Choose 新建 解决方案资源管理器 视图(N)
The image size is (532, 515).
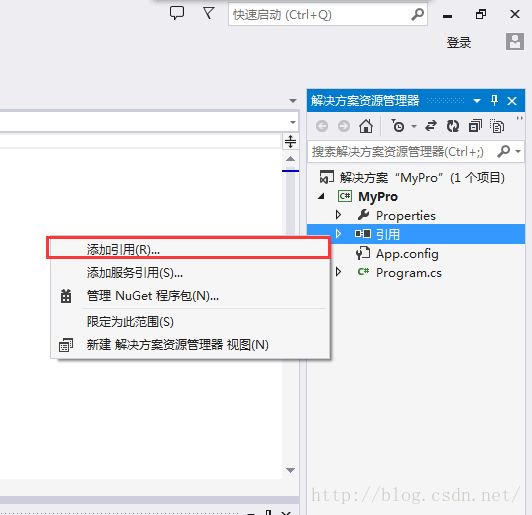(x=190, y=345)
